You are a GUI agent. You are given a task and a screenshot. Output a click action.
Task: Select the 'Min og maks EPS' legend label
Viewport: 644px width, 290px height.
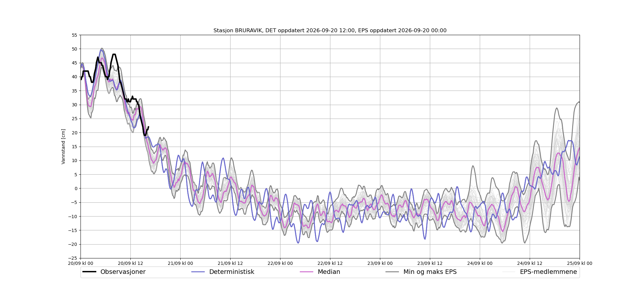[x=430, y=272]
